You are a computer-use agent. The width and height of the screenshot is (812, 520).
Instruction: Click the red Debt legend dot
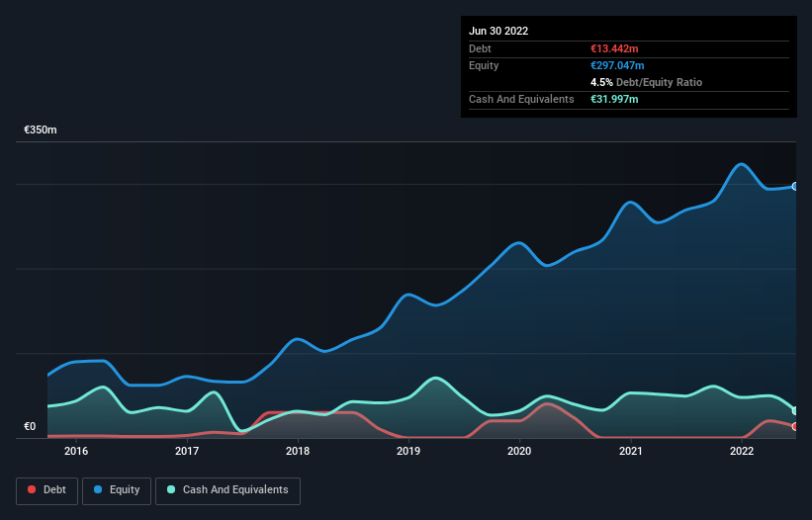(x=32, y=489)
